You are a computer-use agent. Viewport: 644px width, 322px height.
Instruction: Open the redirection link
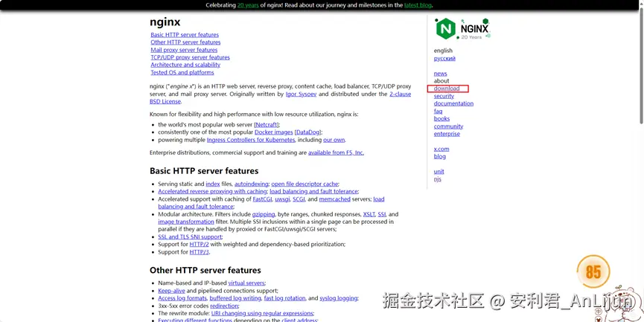pyautogui.click(x=224, y=306)
